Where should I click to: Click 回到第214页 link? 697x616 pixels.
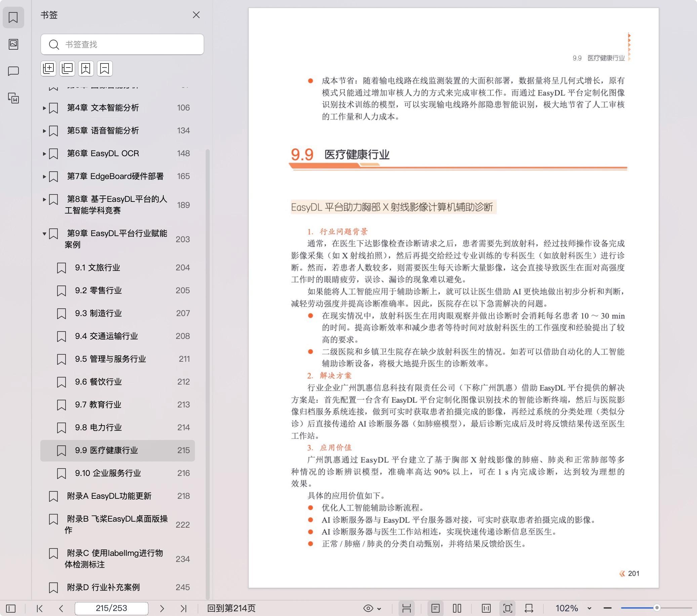click(231, 608)
